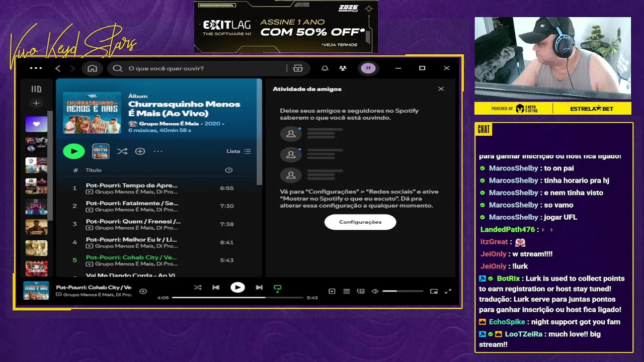Viewport: 644px width, 362px height.
Task: Select track 'Pot-Pourri: Fatalmente / Se...'
Action: click(160, 206)
